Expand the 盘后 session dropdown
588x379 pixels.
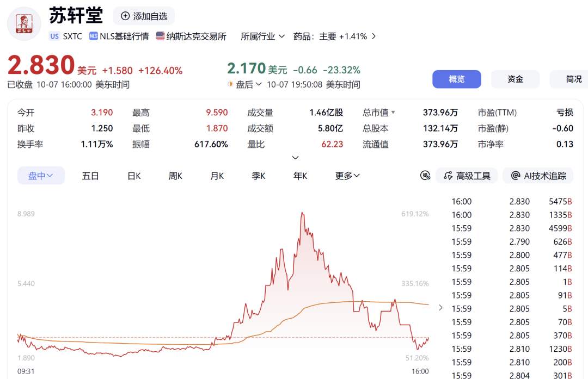click(249, 84)
